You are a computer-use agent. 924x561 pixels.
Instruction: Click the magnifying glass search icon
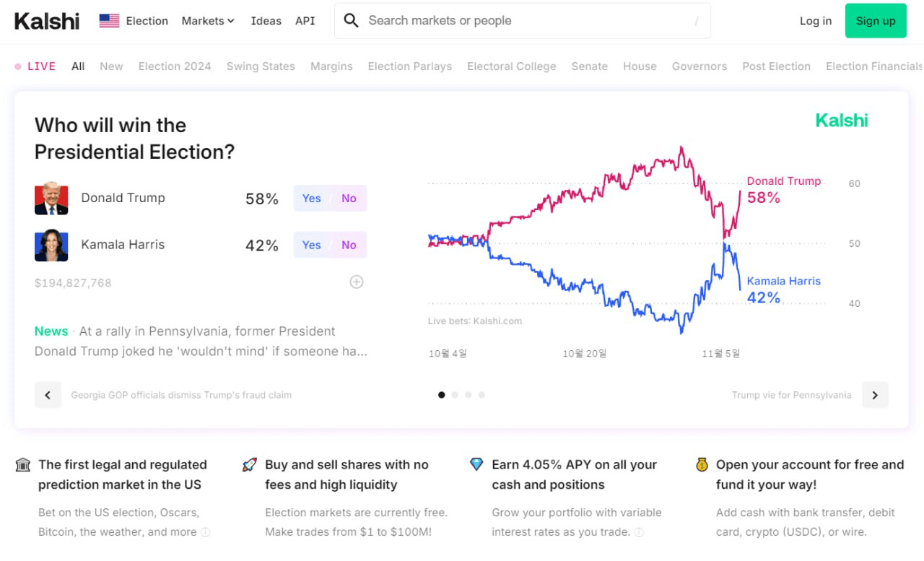(x=352, y=20)
